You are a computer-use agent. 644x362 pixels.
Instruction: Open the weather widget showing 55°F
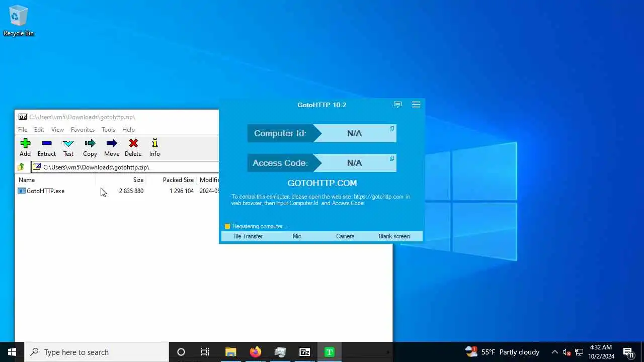point(502,352)
